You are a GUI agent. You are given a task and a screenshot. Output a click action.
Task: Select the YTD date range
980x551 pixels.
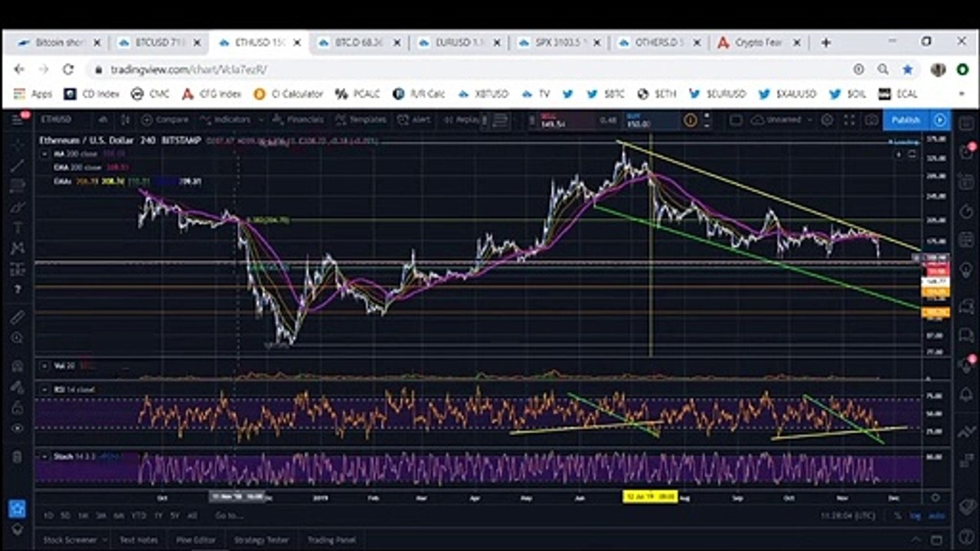point(139,516)
